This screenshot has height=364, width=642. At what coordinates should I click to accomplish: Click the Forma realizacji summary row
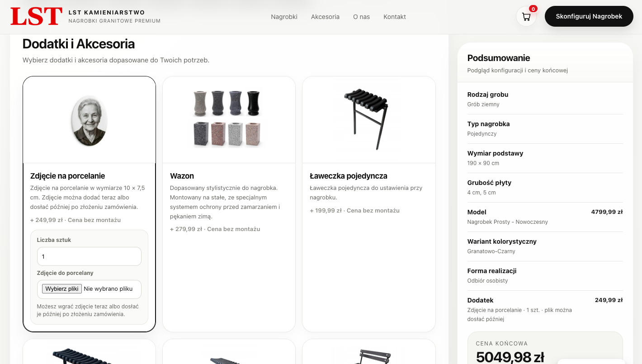coord(545,276)
